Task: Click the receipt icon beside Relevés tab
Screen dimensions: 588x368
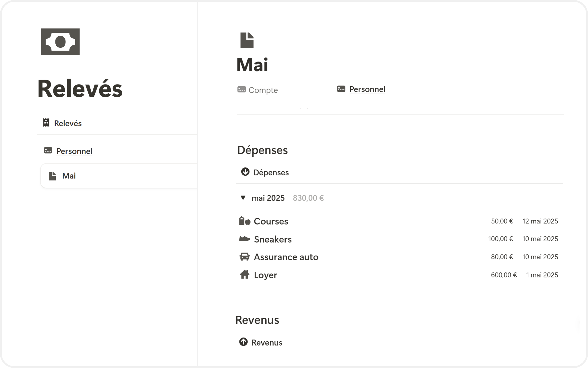Action: click(46, 123)
